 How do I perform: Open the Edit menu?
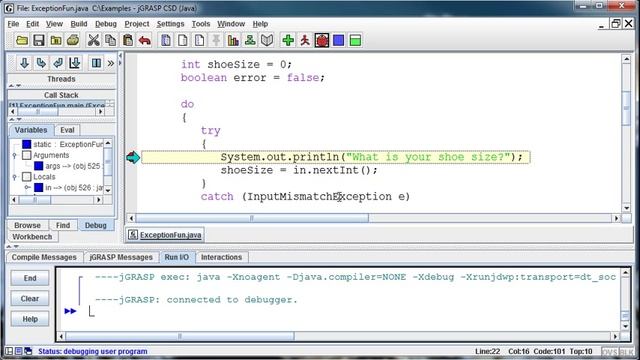(x=32, y=24)
